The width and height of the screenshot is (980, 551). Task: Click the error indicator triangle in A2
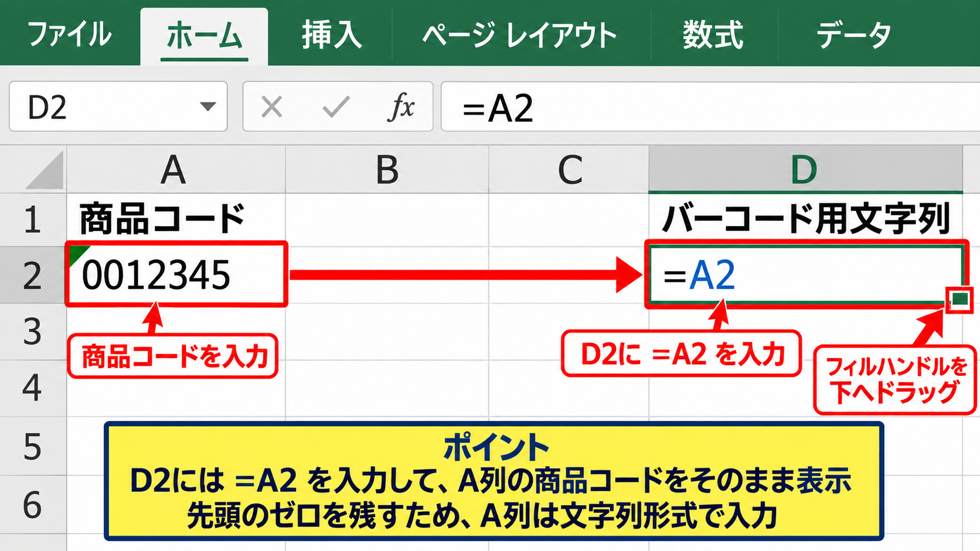click(77, 254)
